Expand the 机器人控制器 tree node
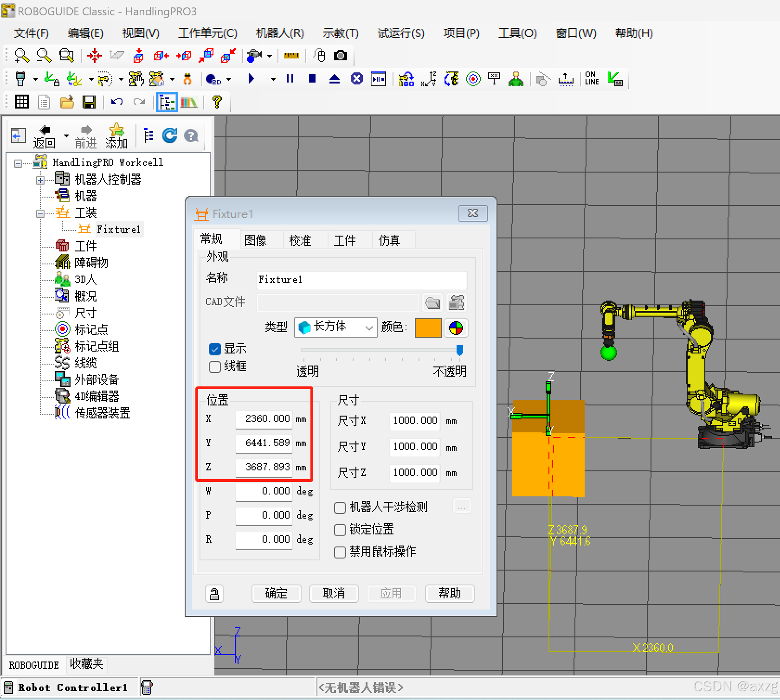The height and width of the screenshot is (700, 780). 40,180
